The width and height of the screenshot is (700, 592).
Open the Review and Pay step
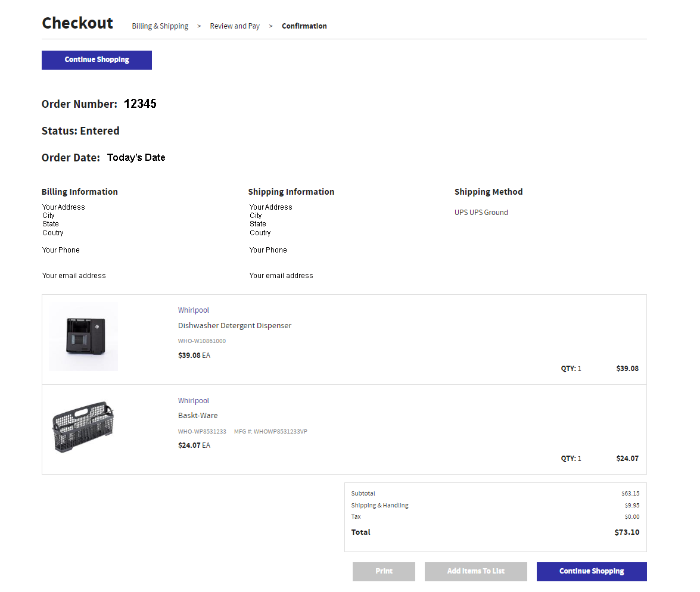235,26
